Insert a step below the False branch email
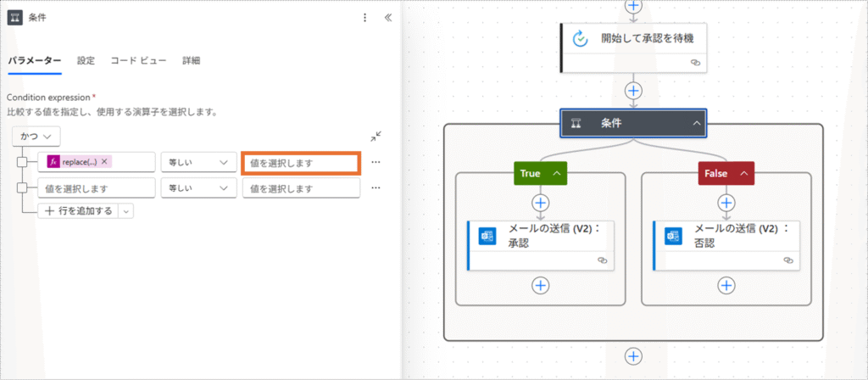The image size is (868, 380). click(x=726, y=285)
